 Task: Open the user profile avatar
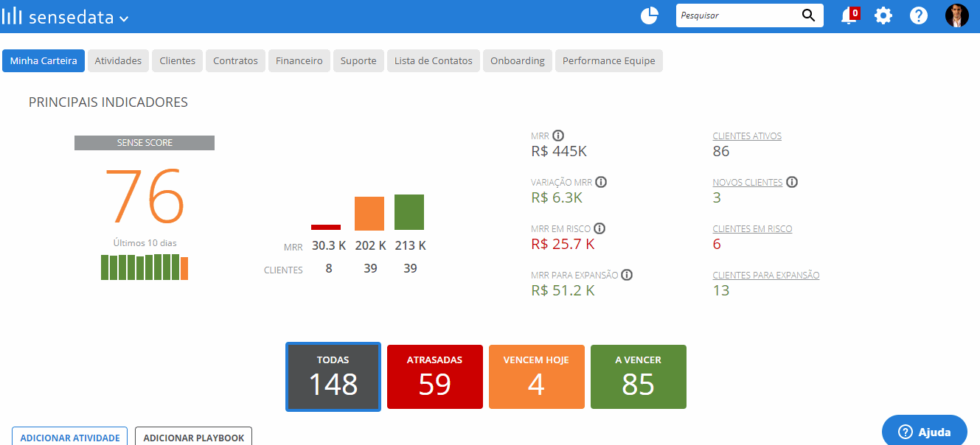(x=957, y=15)
